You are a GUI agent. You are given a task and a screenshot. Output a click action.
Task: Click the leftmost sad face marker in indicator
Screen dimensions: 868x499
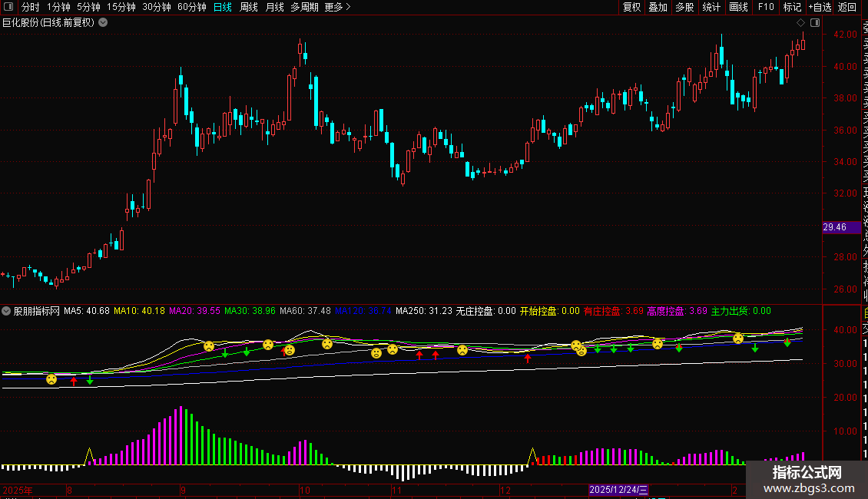51,379
